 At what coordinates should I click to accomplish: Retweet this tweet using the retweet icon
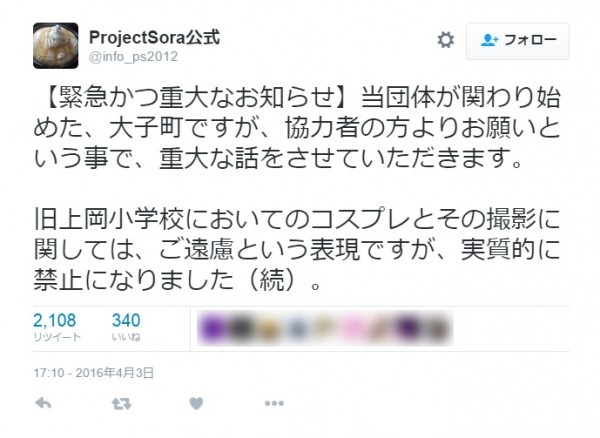click(121, 404)
